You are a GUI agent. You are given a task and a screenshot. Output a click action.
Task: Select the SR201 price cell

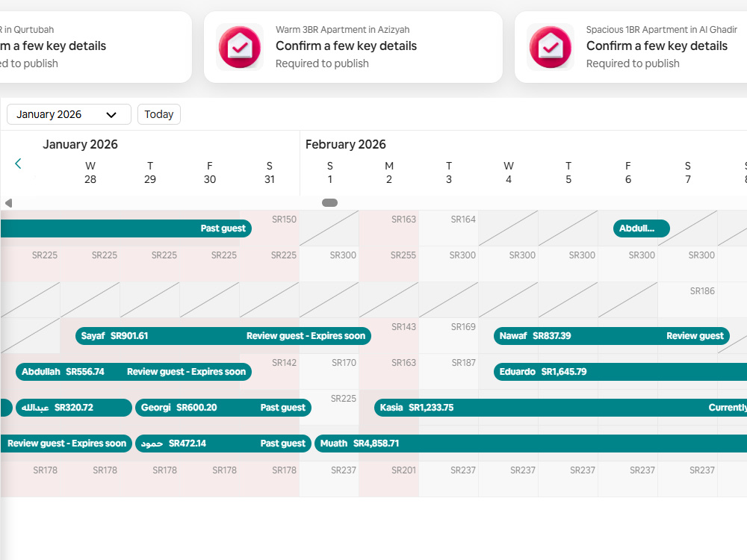tap(389, 479)
